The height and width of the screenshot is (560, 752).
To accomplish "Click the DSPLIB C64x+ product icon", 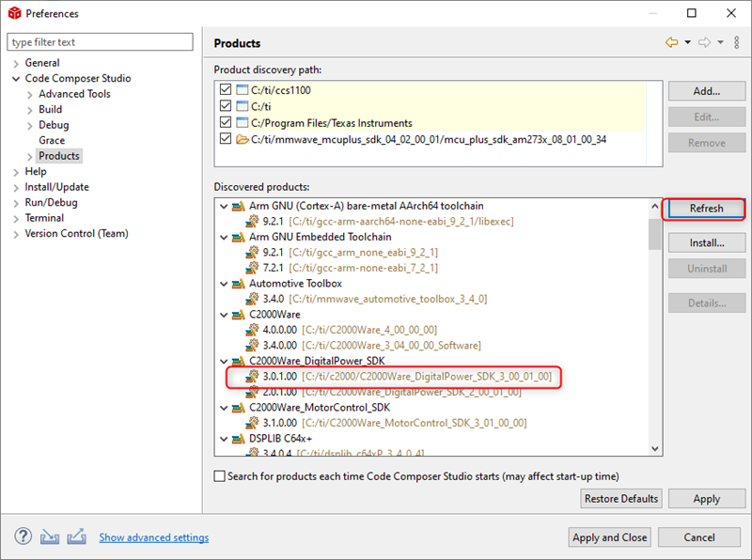I will point(239,438).
